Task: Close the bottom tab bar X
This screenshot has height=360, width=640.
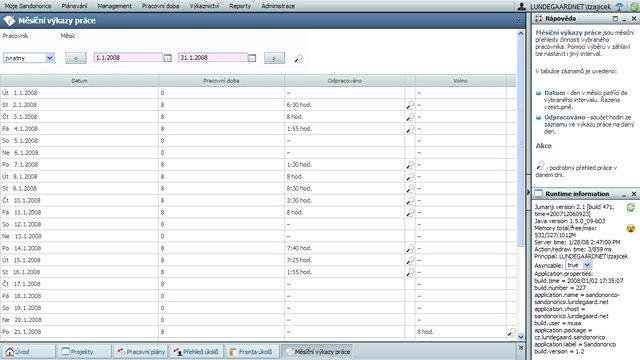Action: (521, 348)
